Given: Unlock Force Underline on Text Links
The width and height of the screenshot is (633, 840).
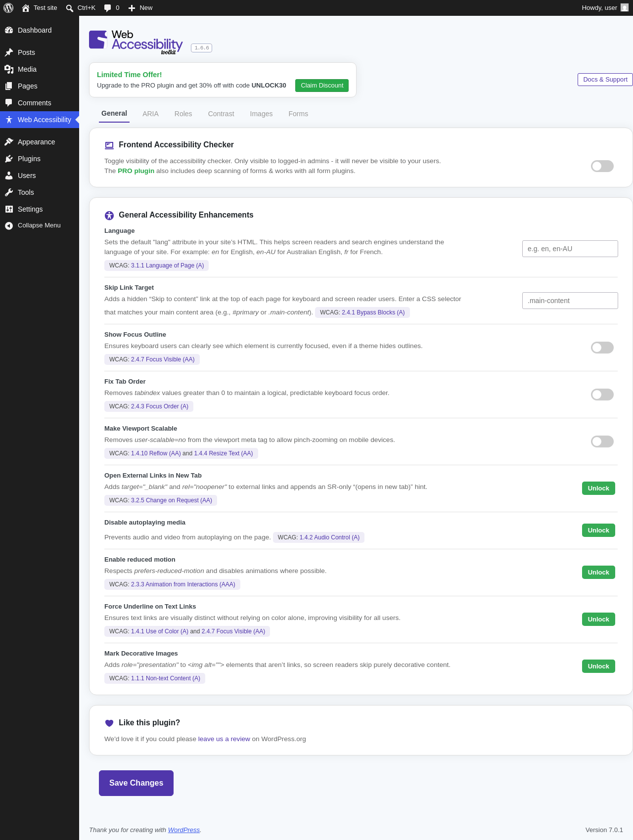Looking at the screenshot, I should point(598,619).
